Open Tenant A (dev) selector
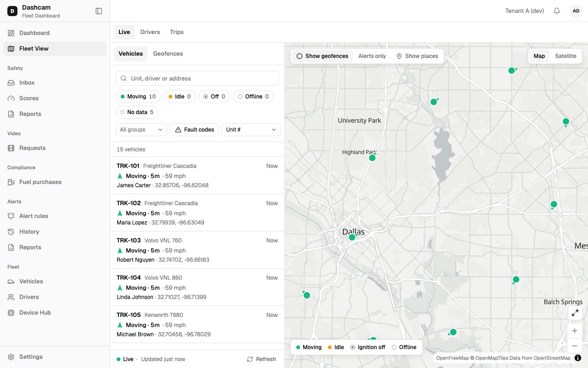Viewport: 588px width, 368px height. 525,11
